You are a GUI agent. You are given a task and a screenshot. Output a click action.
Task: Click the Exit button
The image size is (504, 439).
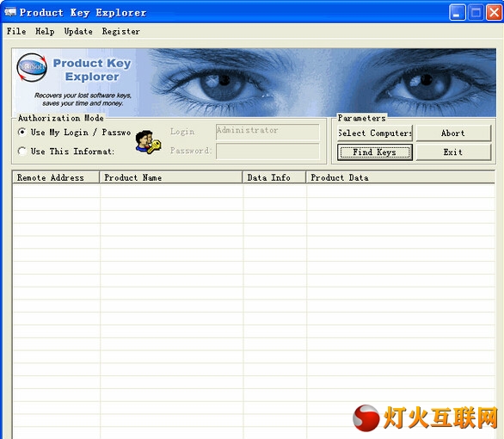tap(453, 152)
